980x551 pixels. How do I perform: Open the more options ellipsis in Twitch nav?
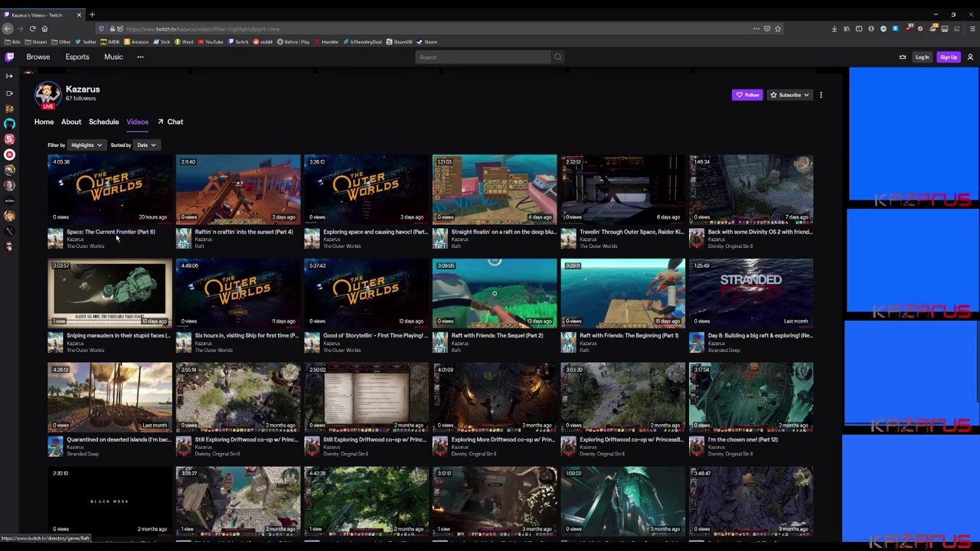[x=140, y=57]
